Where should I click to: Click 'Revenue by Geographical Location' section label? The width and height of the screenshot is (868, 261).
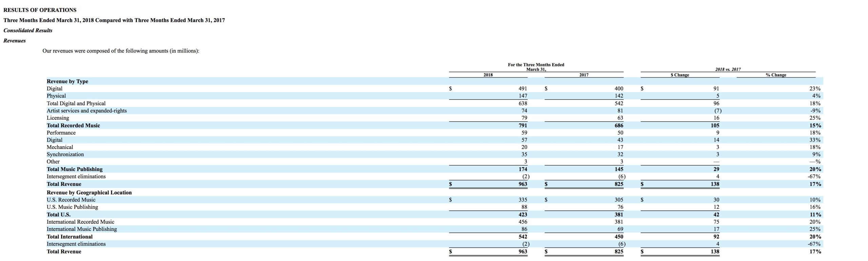(x=89, y=192)
